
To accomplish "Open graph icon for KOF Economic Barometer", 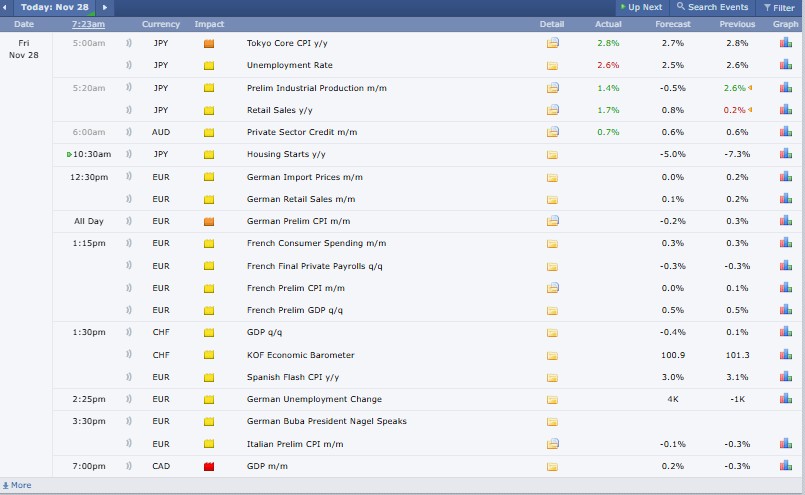I will coord(785,355).
